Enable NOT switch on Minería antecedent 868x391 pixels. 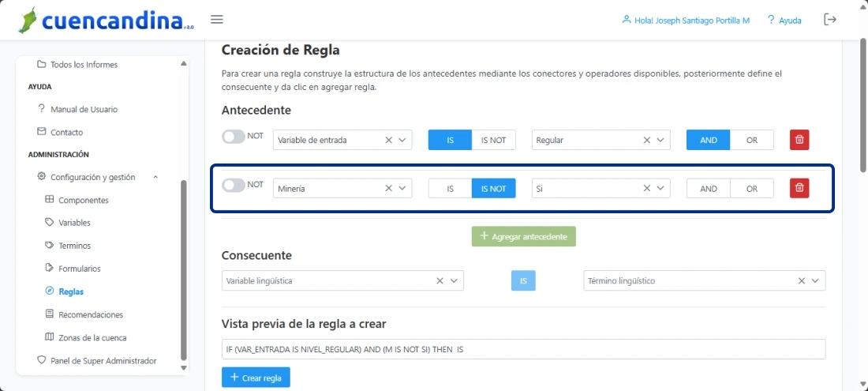(234, 185)
